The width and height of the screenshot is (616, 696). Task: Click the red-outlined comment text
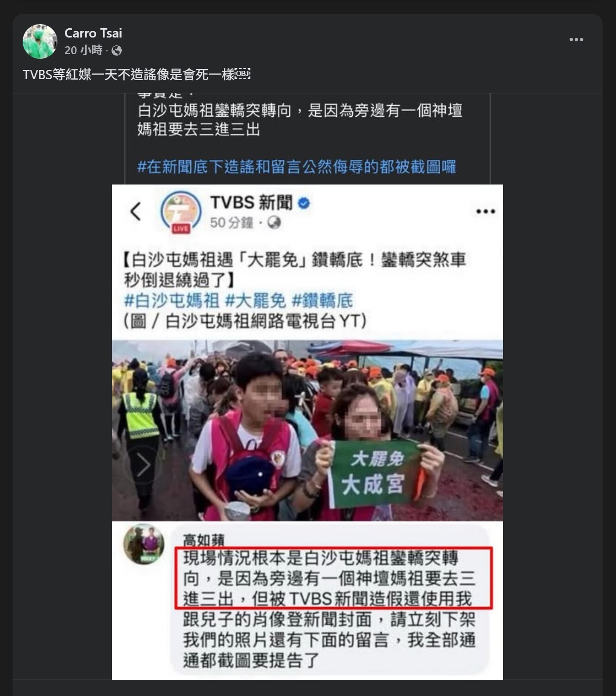click(333, 578)
